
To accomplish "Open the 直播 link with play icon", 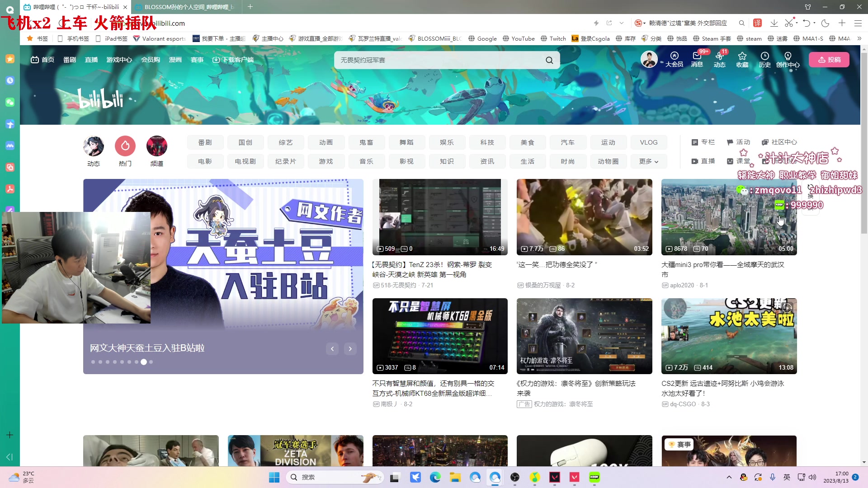I will 703,161.
